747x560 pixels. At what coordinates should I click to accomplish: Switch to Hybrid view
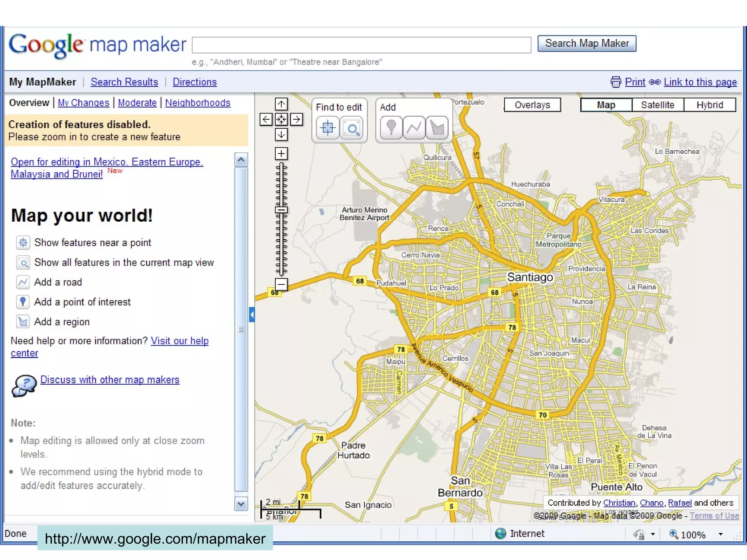tap(709, 105)
